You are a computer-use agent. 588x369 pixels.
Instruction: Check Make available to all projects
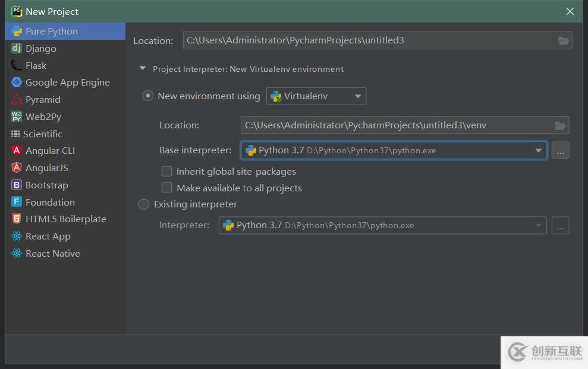pos(167,188)
